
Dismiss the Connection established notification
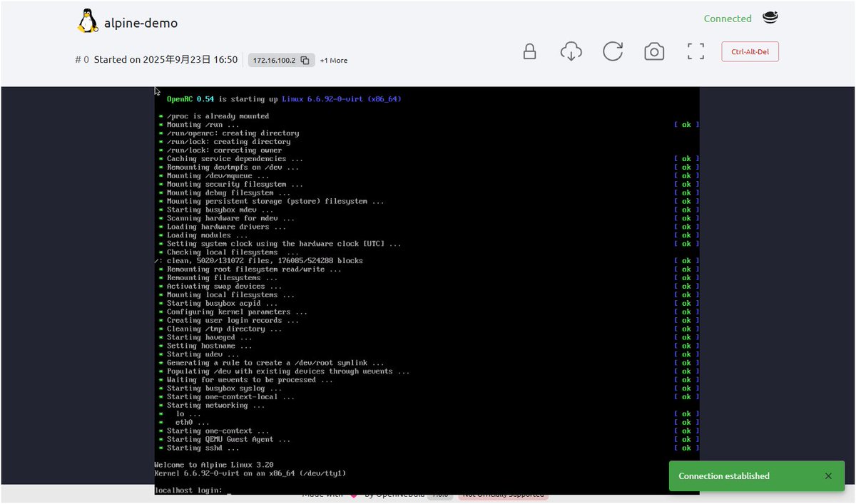pos(828,475)
